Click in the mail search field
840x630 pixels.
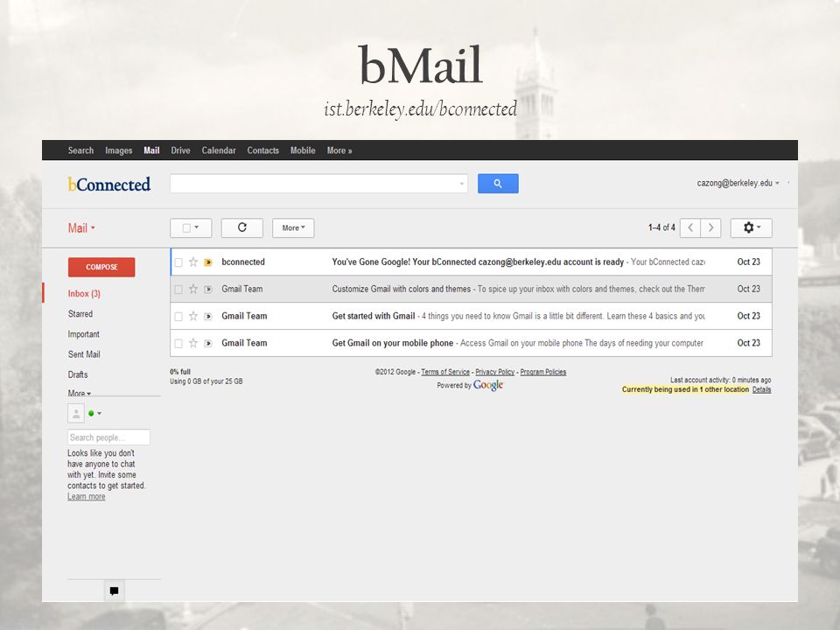coord(318,183)
